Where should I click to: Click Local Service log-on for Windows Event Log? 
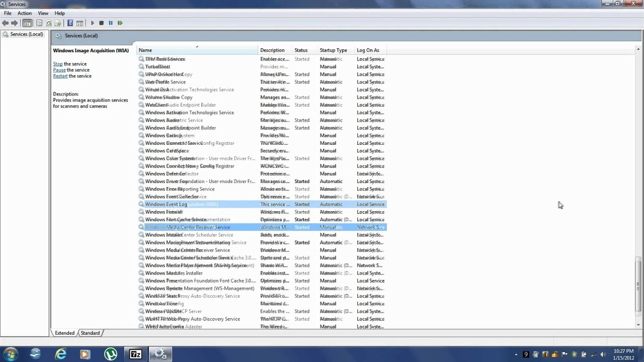click(371, 205)
